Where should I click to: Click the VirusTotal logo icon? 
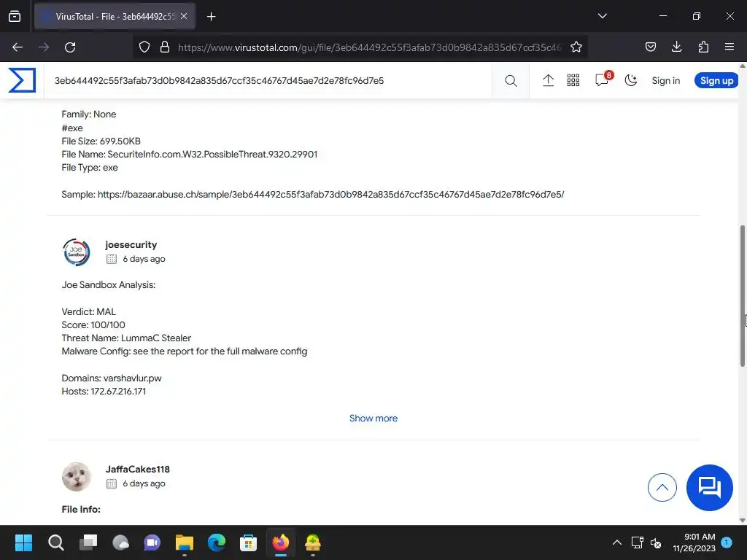tap(22, 80)
